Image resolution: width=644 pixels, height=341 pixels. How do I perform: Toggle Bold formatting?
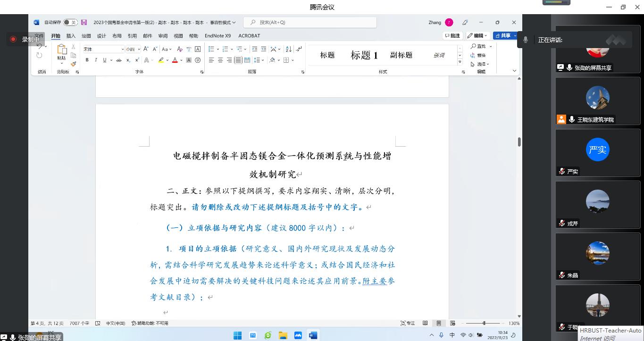pyautogui.click(x=87, y=60)
